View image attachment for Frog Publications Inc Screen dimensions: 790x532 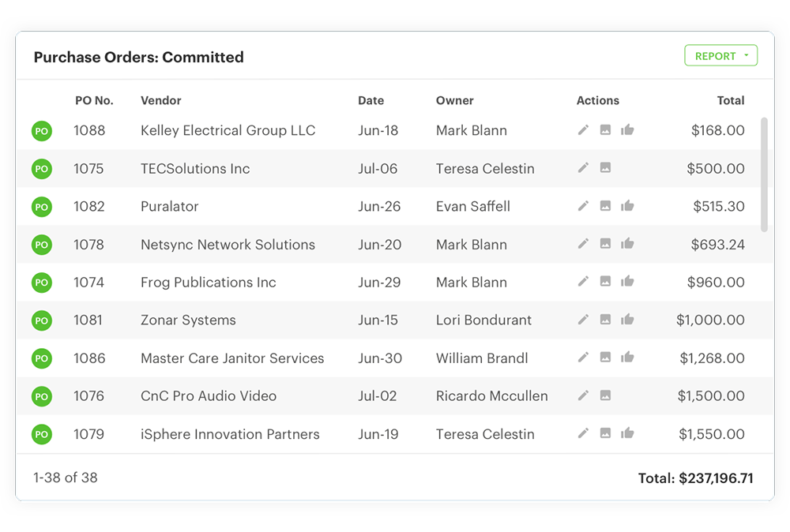pyautogui.click(x=605, y=282)
